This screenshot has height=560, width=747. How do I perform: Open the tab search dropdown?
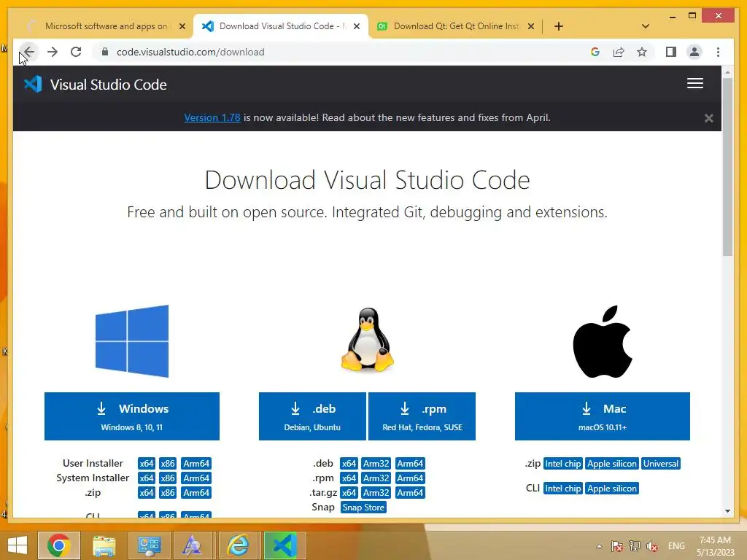pyautogui.click(x=646, y=26)
